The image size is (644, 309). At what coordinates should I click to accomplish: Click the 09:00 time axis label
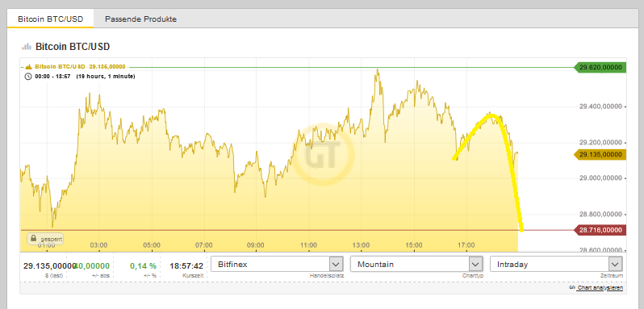(x=256, y=245)
